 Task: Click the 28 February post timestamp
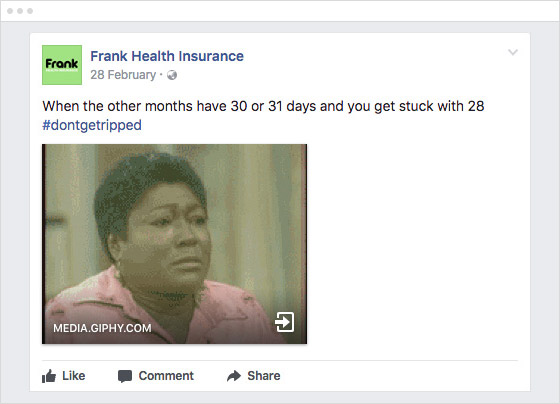click(x=123, y=75)
